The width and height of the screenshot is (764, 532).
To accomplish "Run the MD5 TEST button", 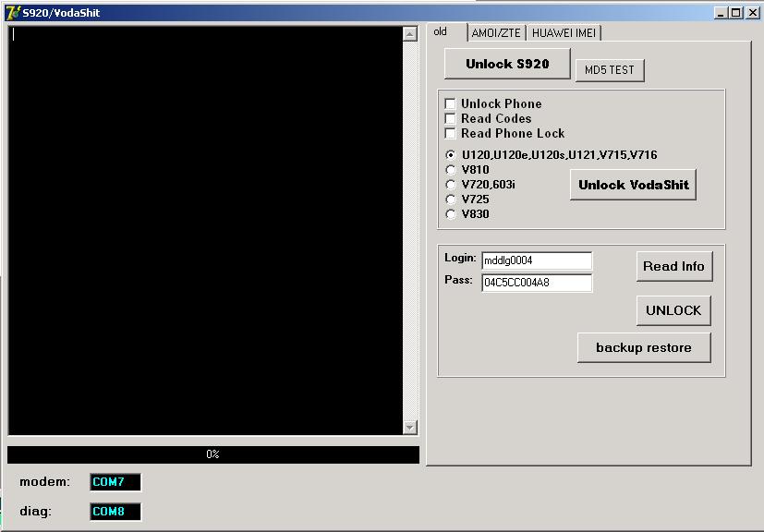I will [x=610, y=70].
